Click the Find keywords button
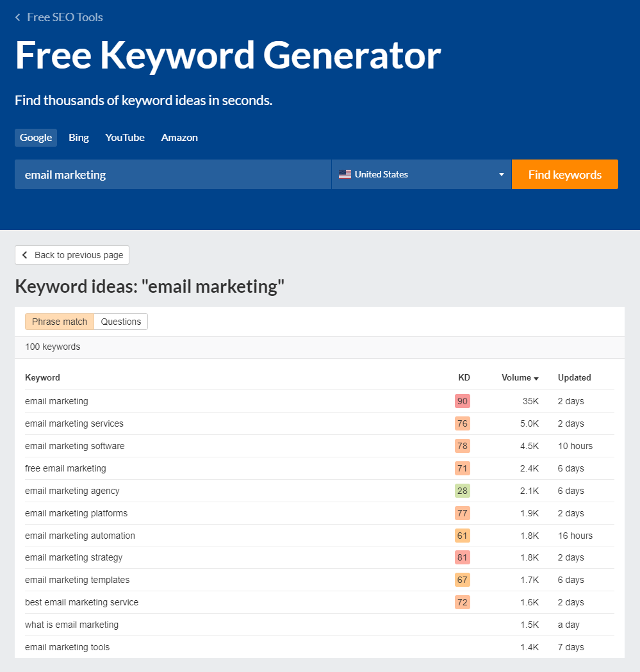Viewport: 640px width, 672px height. (564, 174)
